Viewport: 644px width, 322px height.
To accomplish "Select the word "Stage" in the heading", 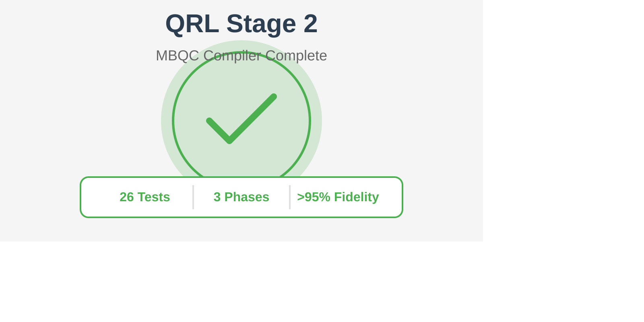I will click(x=261, y=24).
